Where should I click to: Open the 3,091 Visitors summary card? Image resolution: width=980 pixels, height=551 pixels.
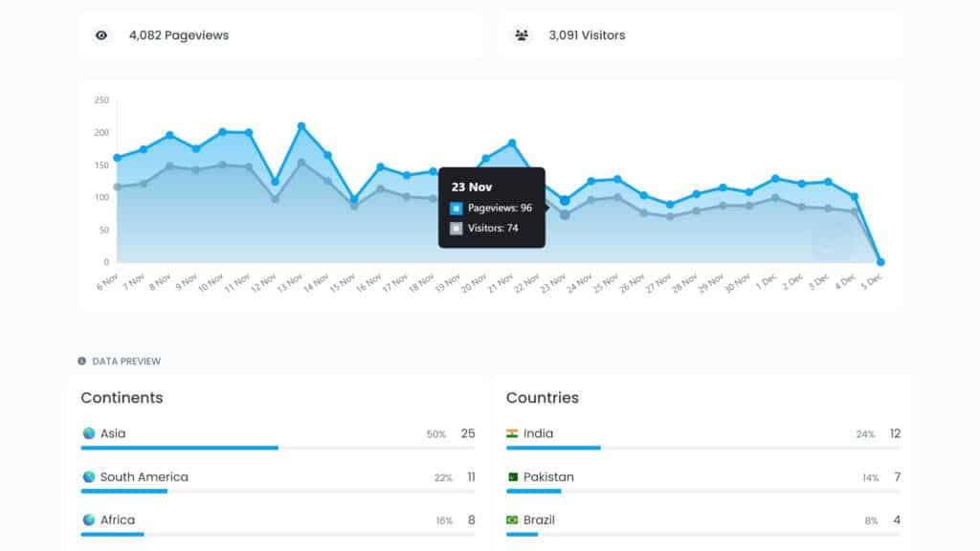coord(700,35)
